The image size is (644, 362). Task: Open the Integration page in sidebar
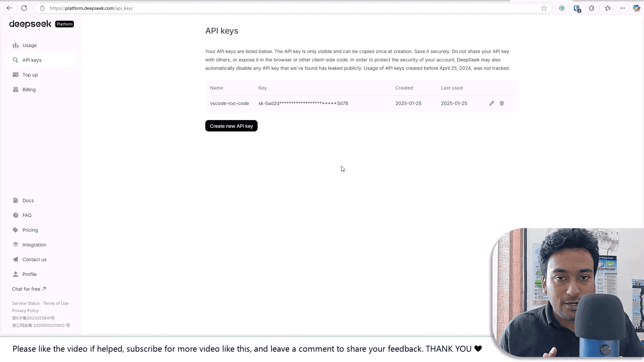pos(34,244)
